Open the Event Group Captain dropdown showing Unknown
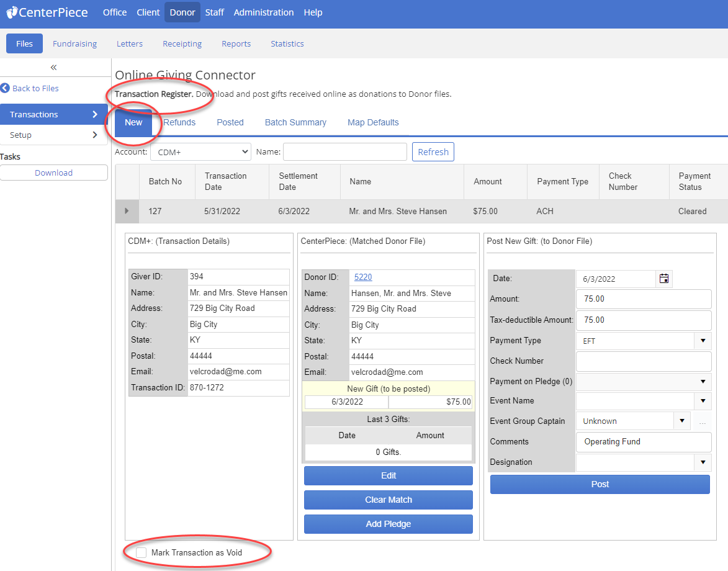 (x=681, y=420)
